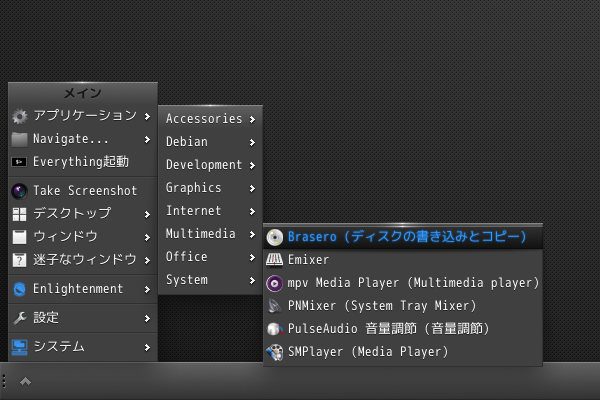Open the Enlightenment menu entry
Image resolution: width=600 pixels, height=400 pixels.
[x=83, y=289]
